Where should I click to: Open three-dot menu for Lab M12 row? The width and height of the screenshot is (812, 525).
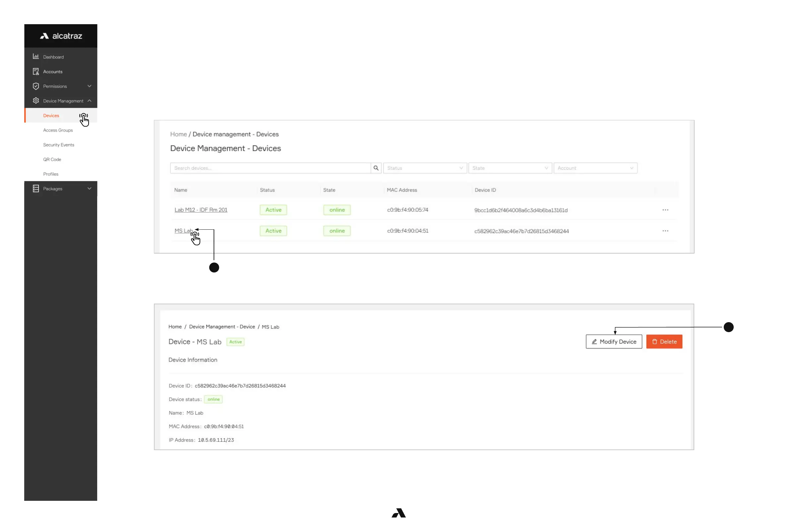click(665, 210)
